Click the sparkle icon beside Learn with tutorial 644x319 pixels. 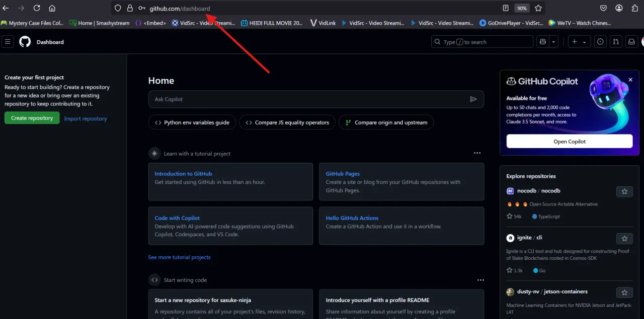[154, 153]
